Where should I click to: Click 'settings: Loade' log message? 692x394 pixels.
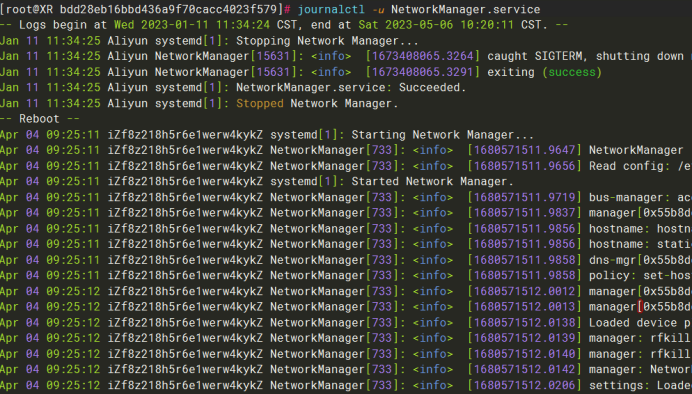tap(640, 385)
